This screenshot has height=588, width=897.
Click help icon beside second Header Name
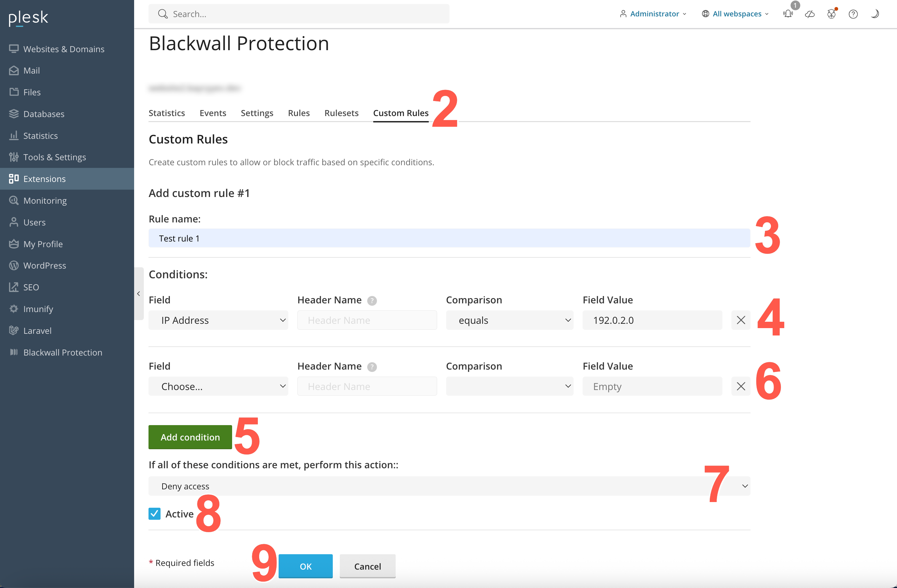pyautogui.click(x=372, y=367)
